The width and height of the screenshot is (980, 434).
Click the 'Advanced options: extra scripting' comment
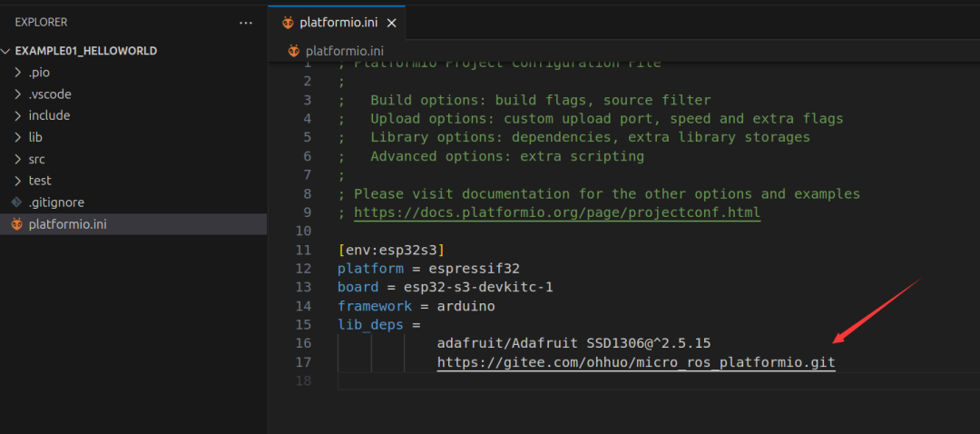point(491,156)
